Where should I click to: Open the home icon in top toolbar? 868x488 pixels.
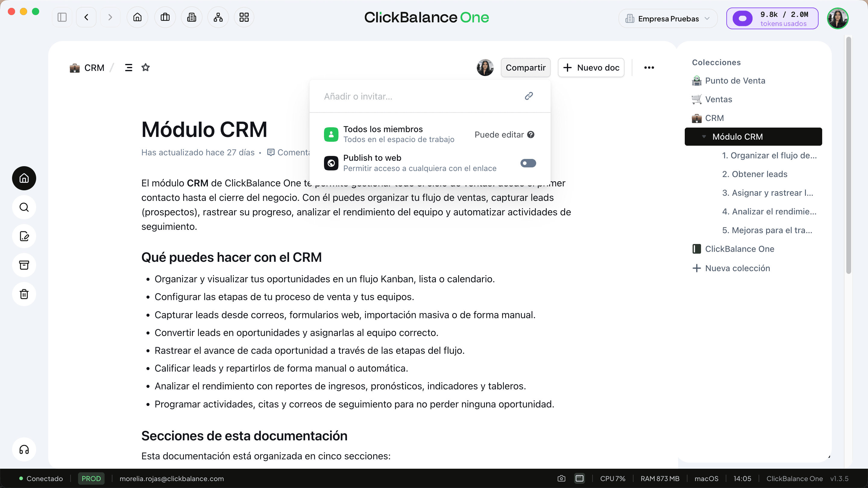point(137,17)
